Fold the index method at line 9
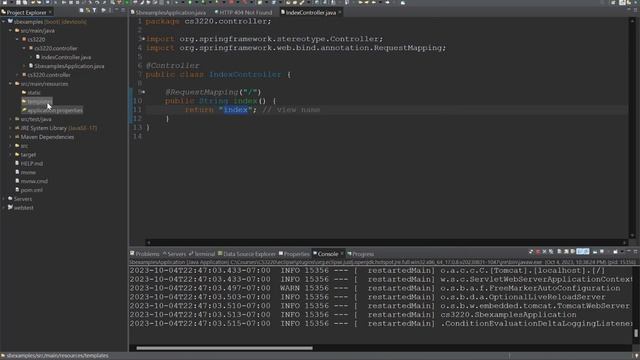 tap(143, 92)
